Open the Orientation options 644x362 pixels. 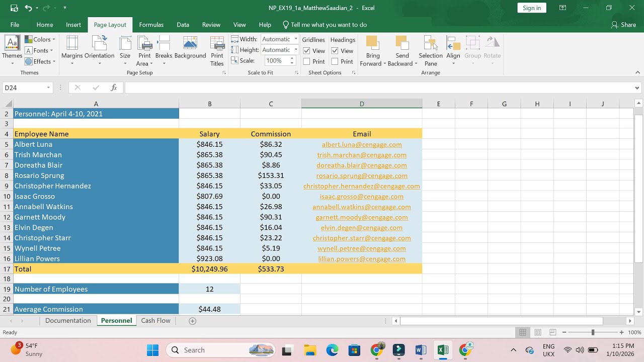(x=99, y=50)
